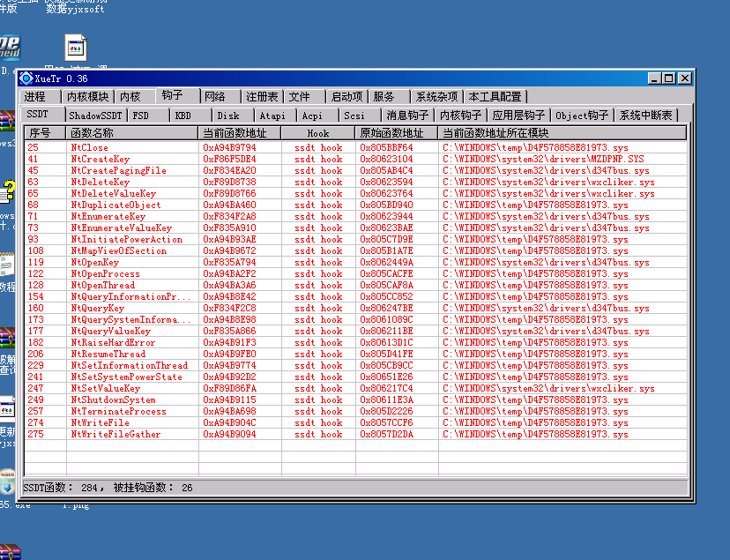Select the NtWriteFileGather row

(355, 434)
